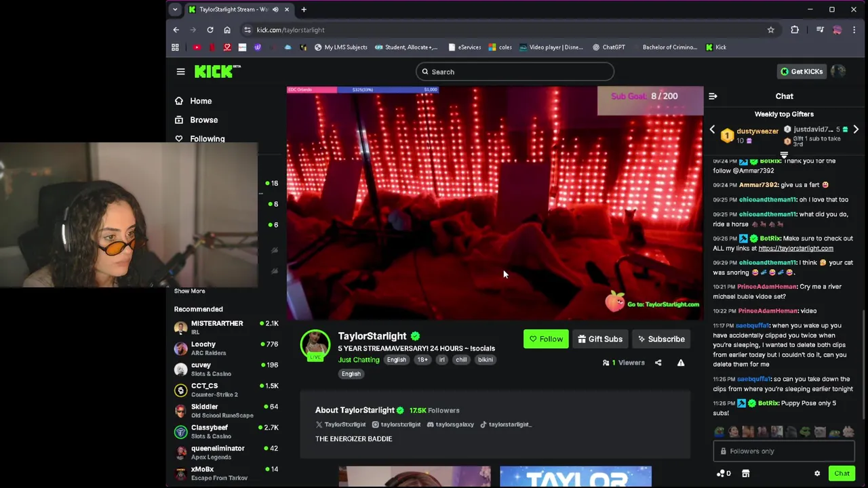
Task: Follow the TaylorStarlight channel
Action: coord(546,339)
